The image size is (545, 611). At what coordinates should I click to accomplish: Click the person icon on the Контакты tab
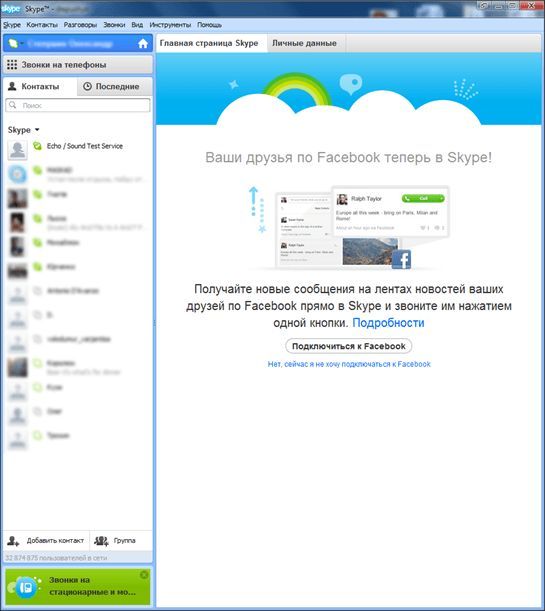tap(12, 86)
